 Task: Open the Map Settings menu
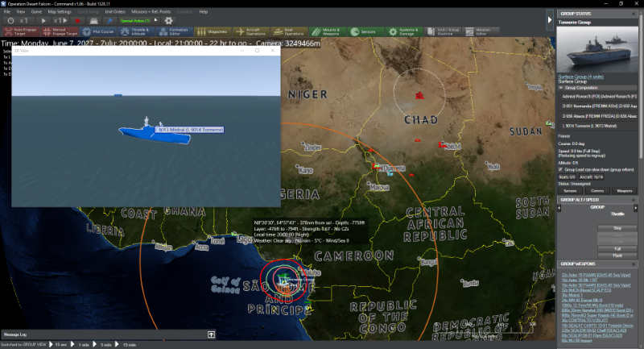[60, 11]
